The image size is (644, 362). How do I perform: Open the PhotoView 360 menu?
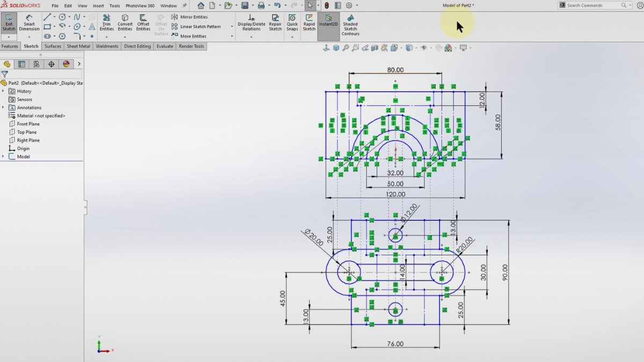tap(140, 5)
